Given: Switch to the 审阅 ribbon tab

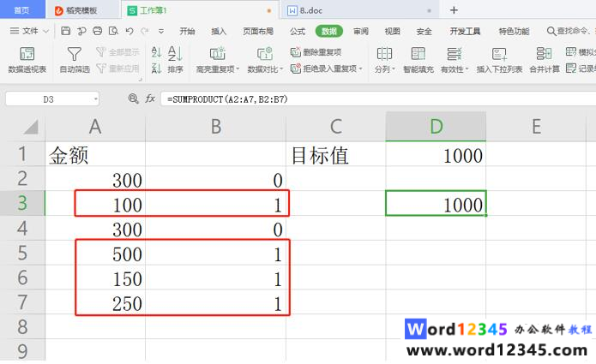Looking at the screenshot, I should click(x=361, y=31).
